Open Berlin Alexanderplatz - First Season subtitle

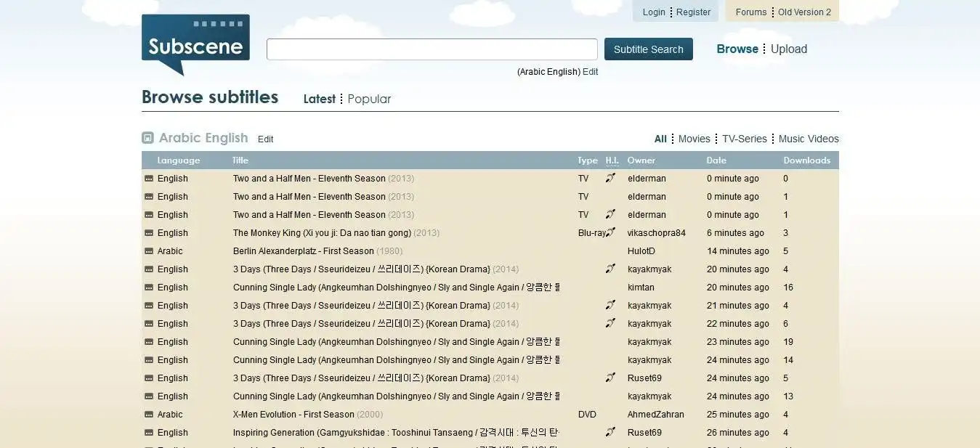(x=303, y=251)
